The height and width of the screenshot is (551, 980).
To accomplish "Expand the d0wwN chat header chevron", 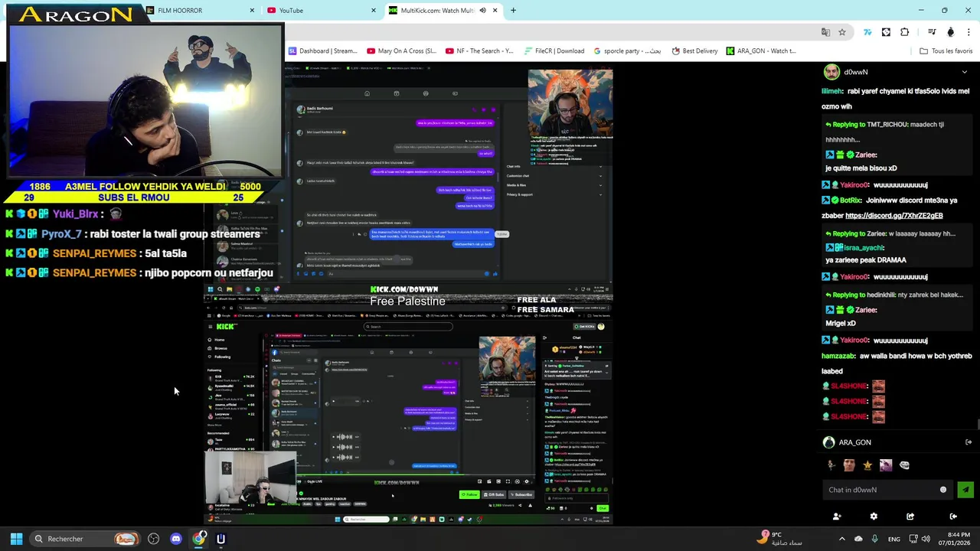I will click(964, 72).
